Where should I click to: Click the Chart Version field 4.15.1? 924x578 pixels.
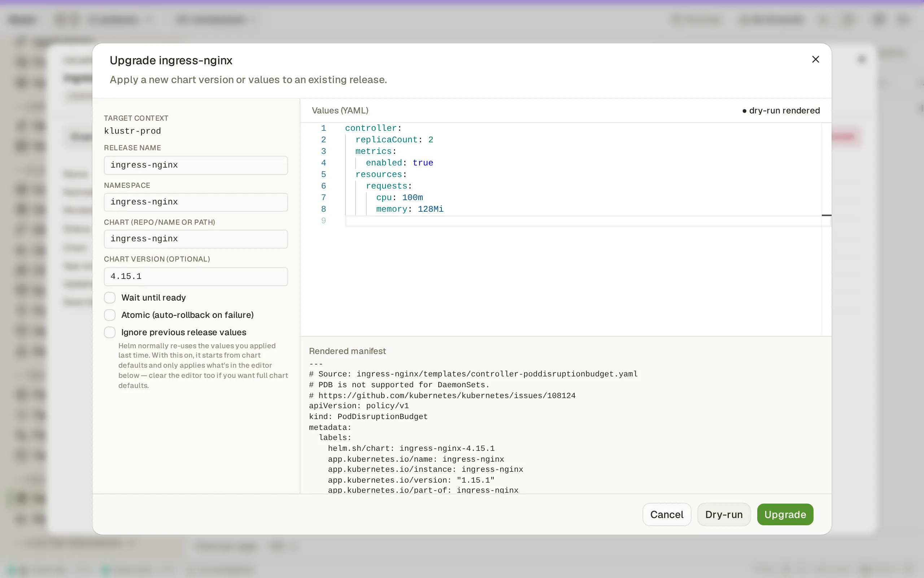[x=196, y=276]
